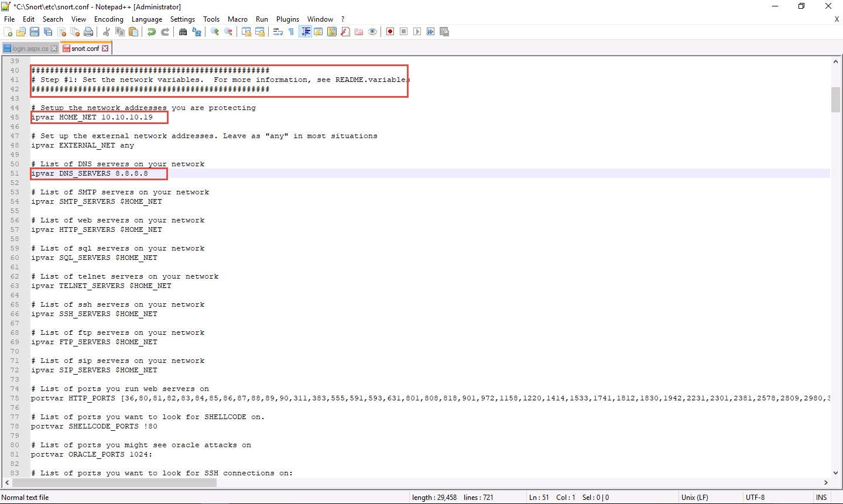Click UTF-8 encoding in status bar
843x504 pixels.
(x=755, y=498)
